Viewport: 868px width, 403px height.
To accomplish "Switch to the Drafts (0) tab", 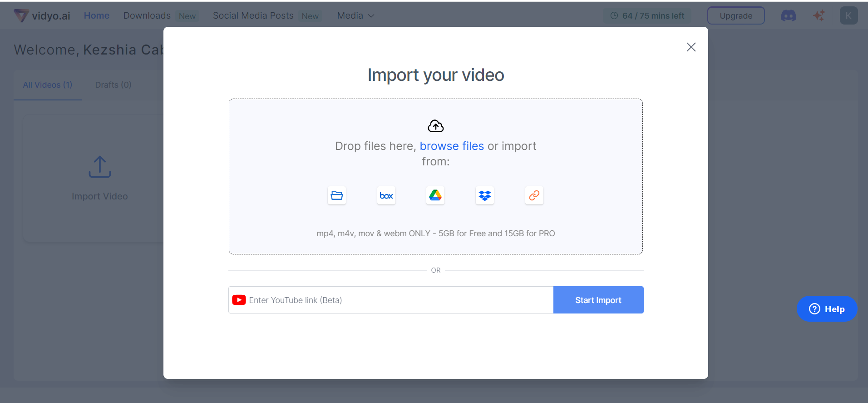I will click(x=113, y=85).
